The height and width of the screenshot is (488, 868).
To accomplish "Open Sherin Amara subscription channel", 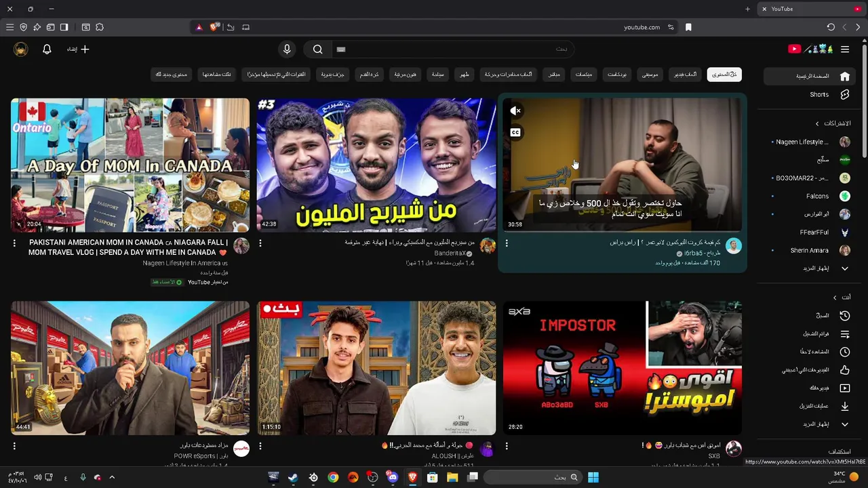I will point(810,250).
